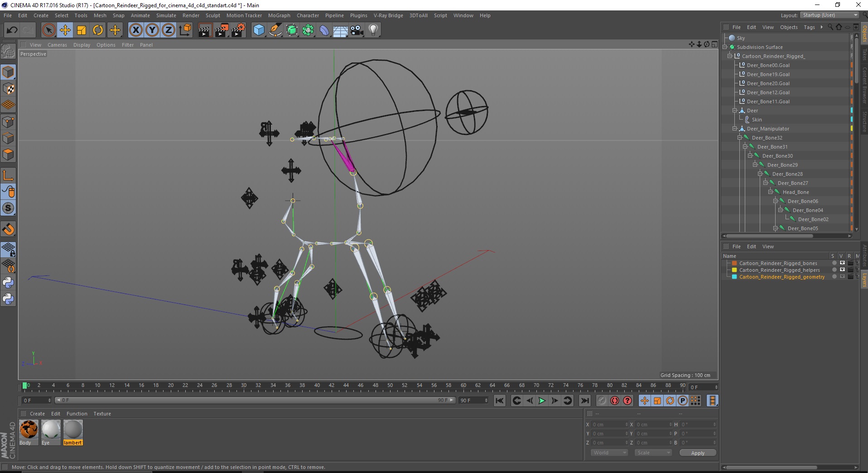Open material manager Texture menu

[x=102, y=414]
